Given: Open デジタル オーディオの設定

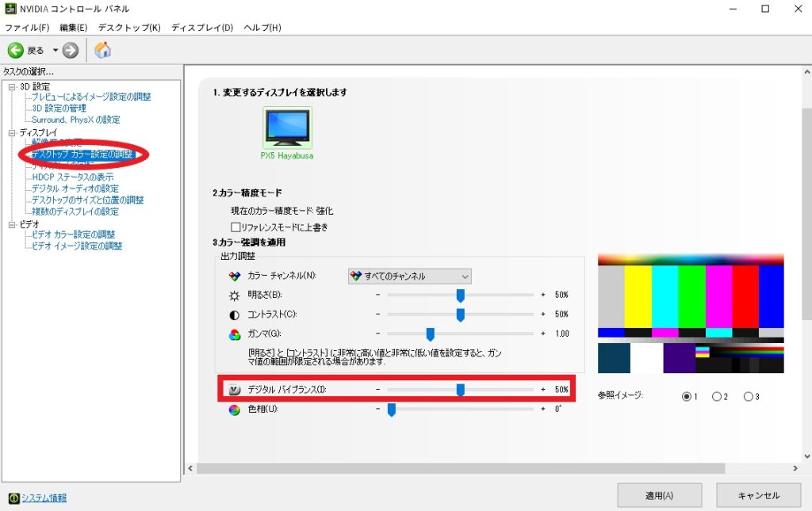Looking at the screenshot, I should 75,189.
